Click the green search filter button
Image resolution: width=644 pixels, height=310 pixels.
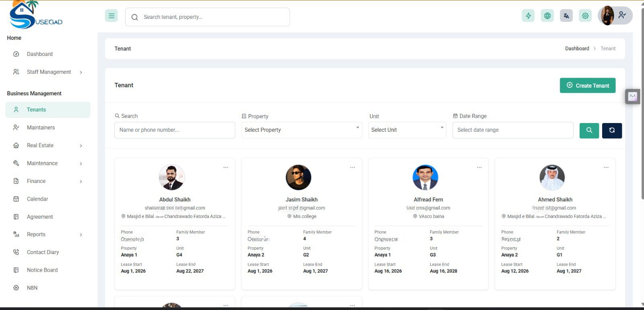click(589, 130)
